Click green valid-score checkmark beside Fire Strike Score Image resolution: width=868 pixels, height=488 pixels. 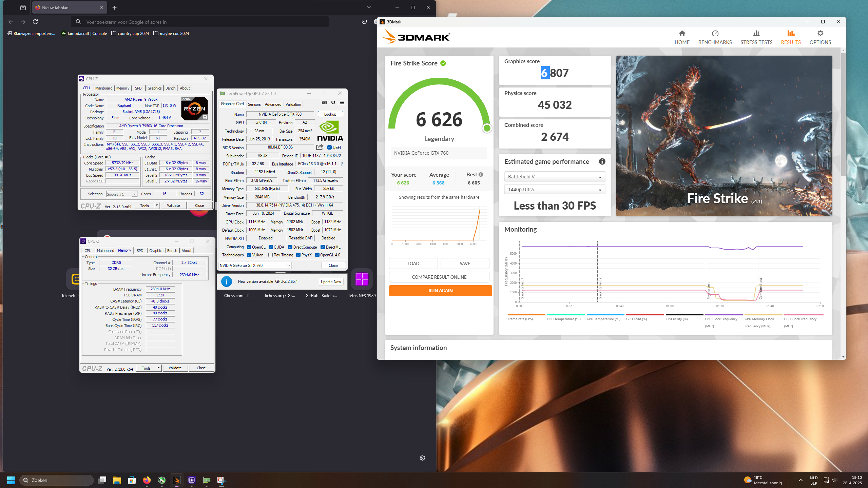pos(443,63)
